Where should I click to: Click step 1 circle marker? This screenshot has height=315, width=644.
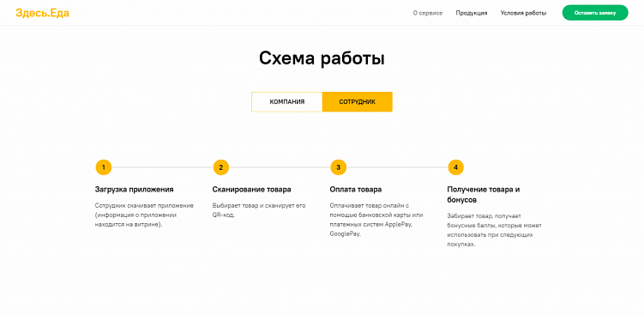[x=104, y=167]
